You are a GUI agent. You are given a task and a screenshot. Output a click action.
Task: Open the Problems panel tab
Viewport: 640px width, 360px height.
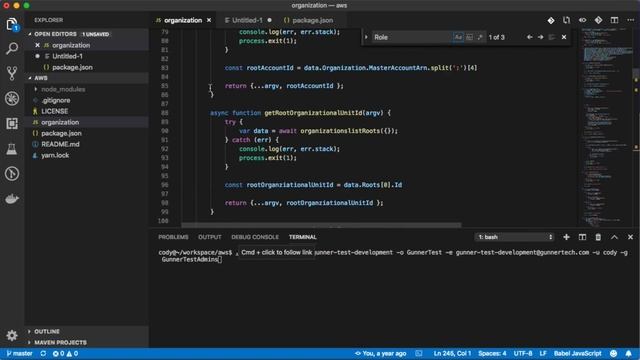coord(173,237)
